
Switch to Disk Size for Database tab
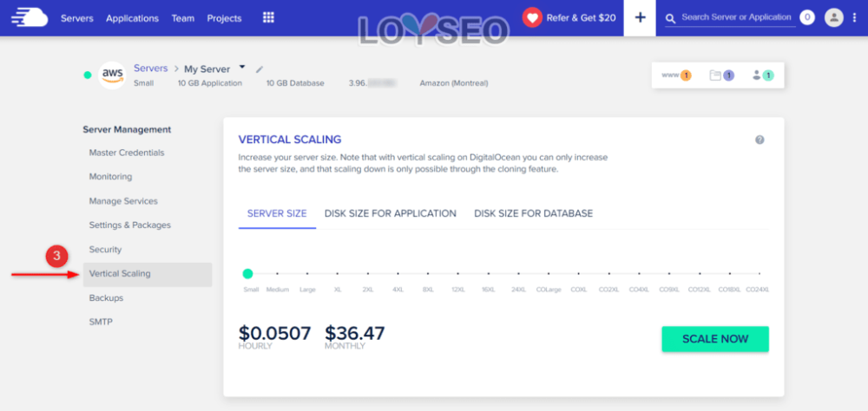(534, 213)
